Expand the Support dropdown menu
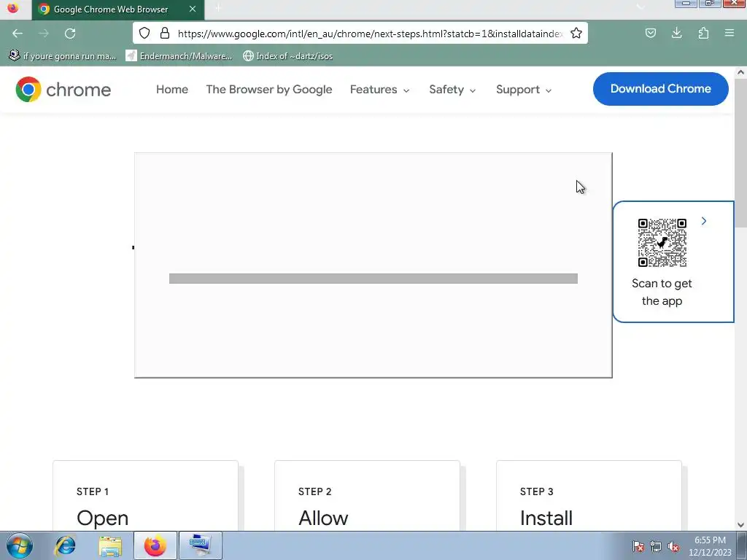This screenshot has width=747, height=560. pos(524,90)
